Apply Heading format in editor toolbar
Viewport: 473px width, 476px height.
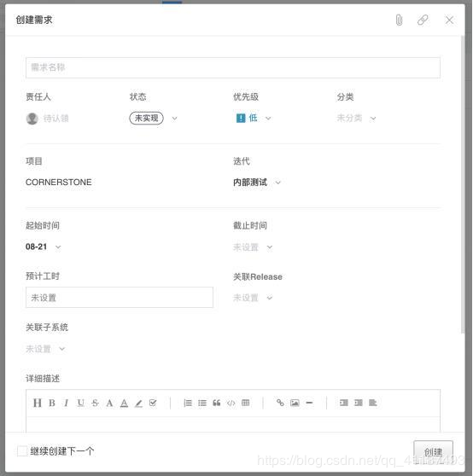(x=37, y=403)
